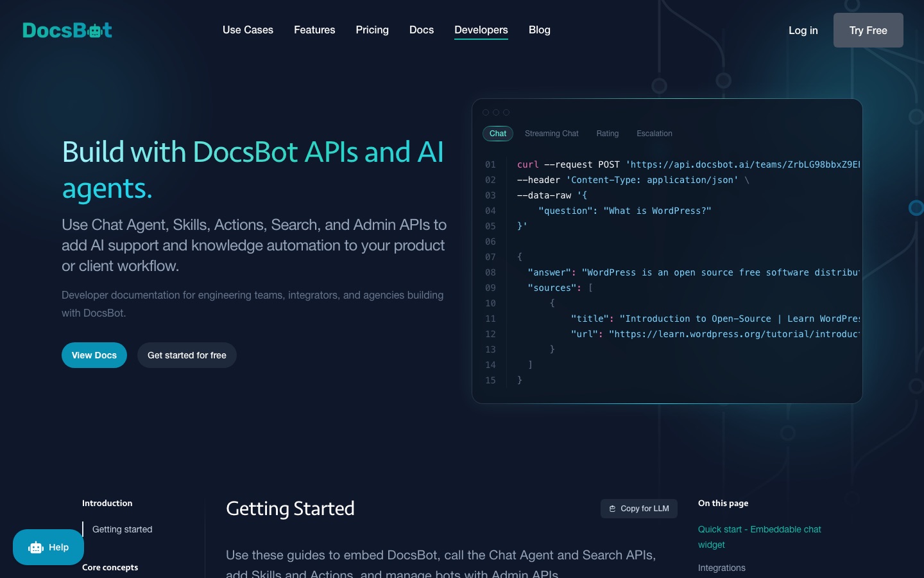Open the Use Cases menu

point(248,30)
